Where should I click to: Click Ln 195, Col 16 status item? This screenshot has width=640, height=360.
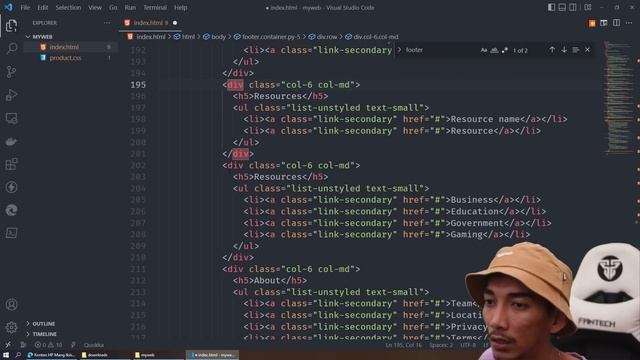tap(403, 345)
